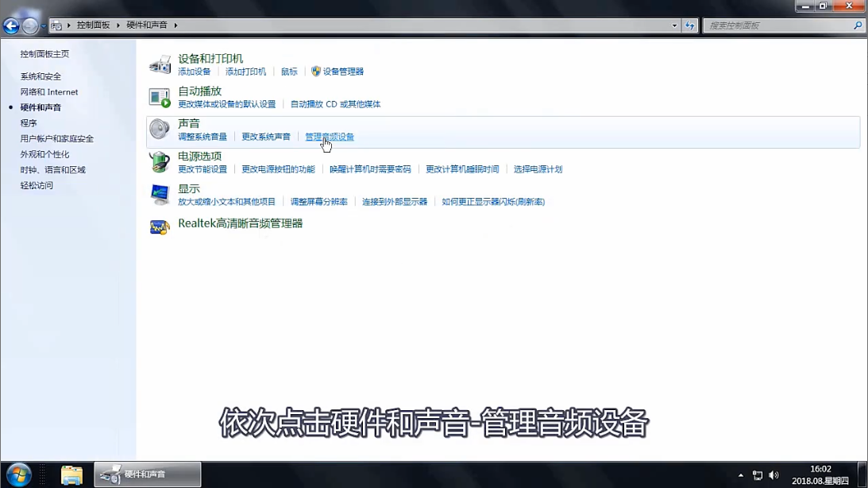Click the network tray icon

758,475
